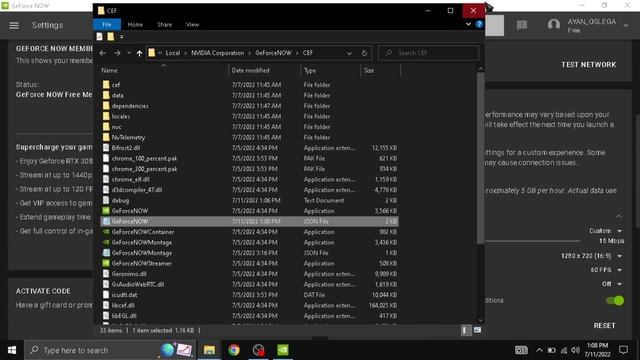Switch to details view icon in status bar
Screen dimensions: 640x360
coord(465,330)
